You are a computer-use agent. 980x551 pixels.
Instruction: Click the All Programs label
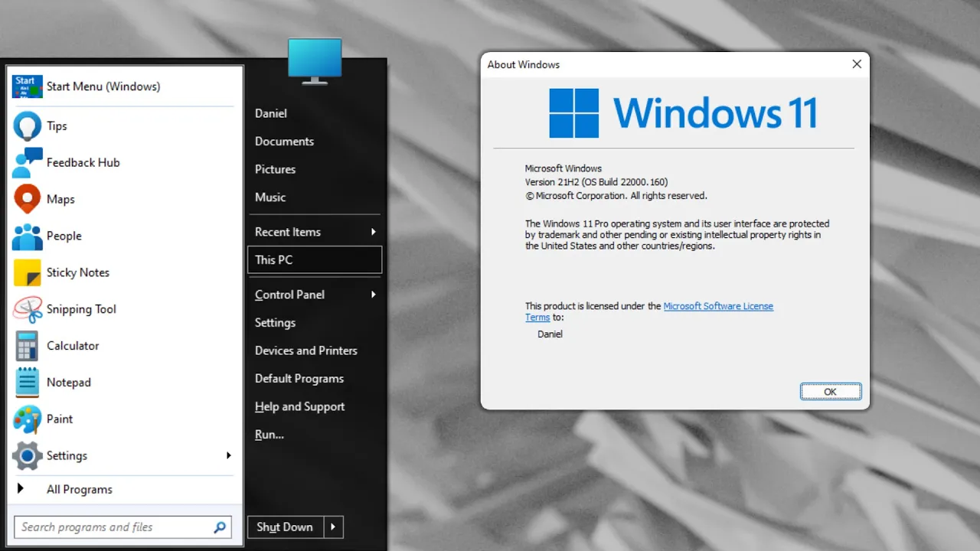80,490
